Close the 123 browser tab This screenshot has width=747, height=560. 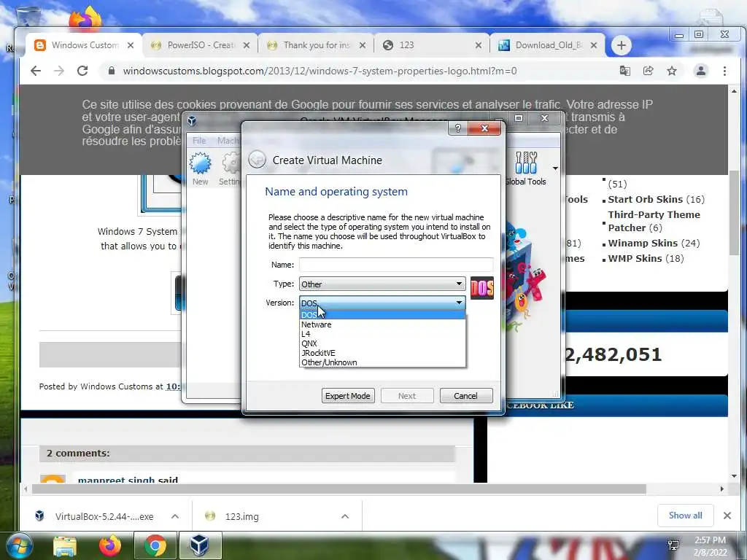(x=479, y=45)
